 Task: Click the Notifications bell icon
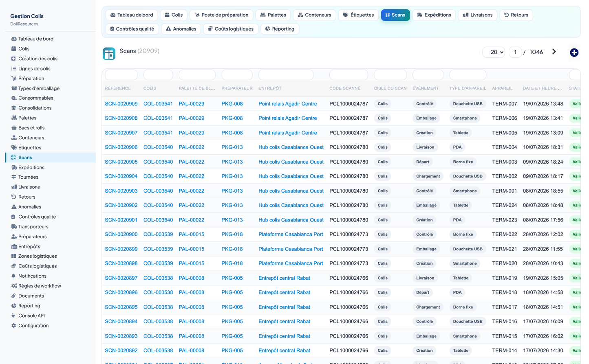[x=14, y=276]
